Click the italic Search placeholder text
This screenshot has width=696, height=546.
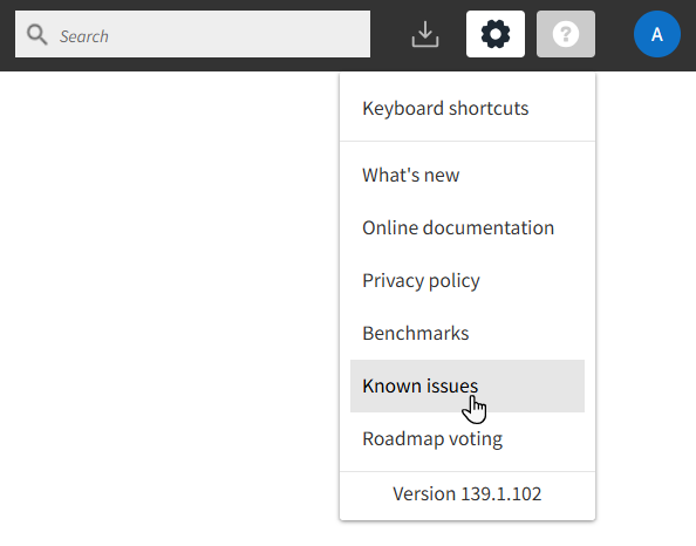click(x=84, y=36)
